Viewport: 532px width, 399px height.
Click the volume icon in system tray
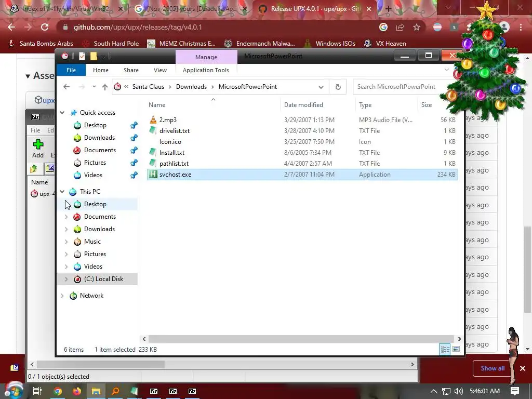(x=458, y=391)
